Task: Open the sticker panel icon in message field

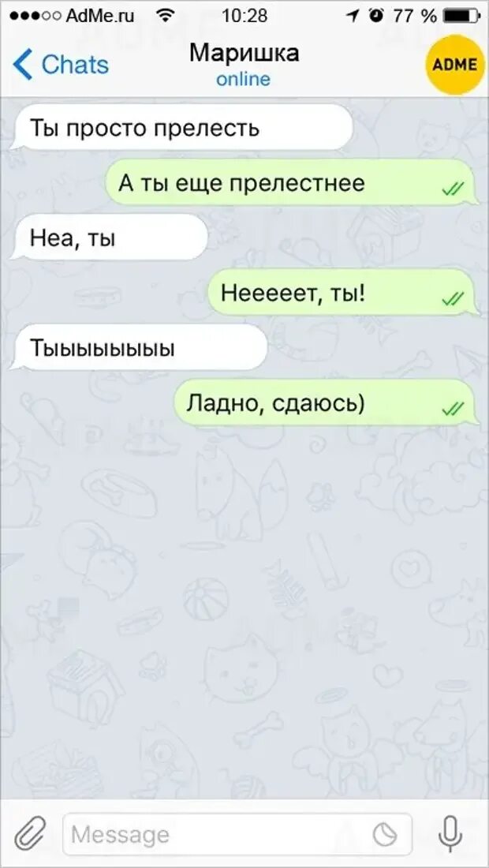Action: pos(383,835)
